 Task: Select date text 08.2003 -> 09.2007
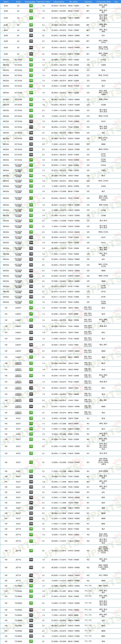[59, 11]
